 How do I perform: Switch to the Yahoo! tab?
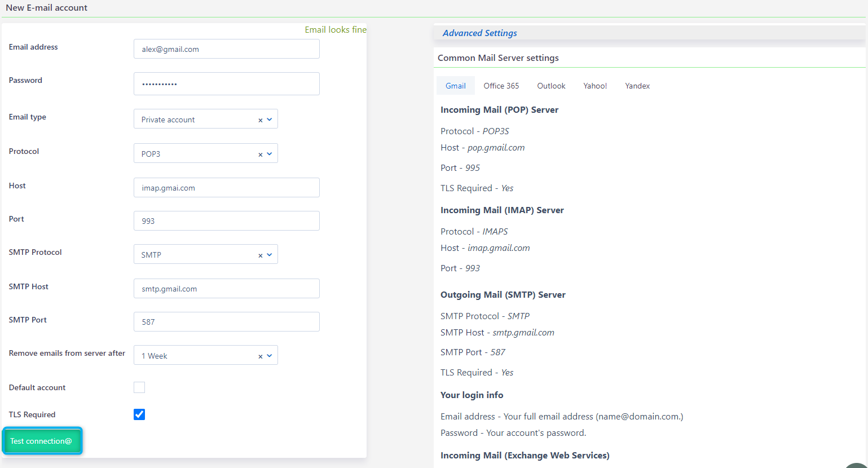click(x=595, y=86)
